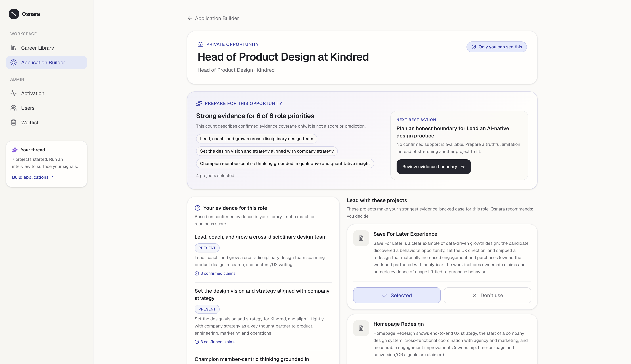
Task: Click the 4 projects selected text
Action: [215, 176]
